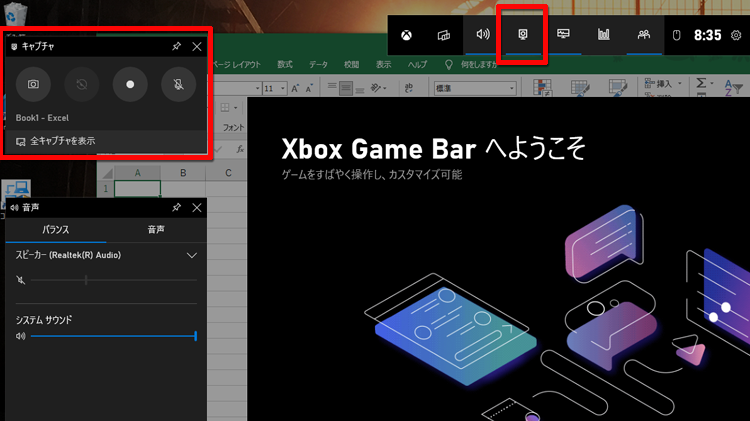Click the mouse click-through icon
The image size is (750, 421).
tap(676, 35)
